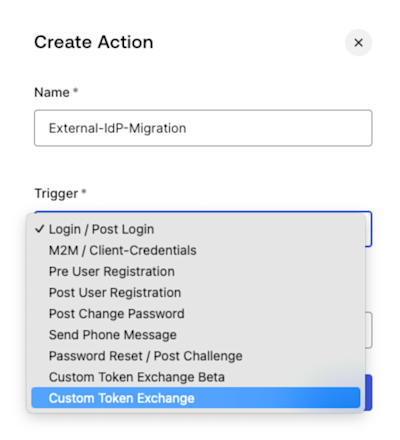The width and height of the screenshot is (400, 440).
Task: Click the Name input field
Action: (203, 128)
